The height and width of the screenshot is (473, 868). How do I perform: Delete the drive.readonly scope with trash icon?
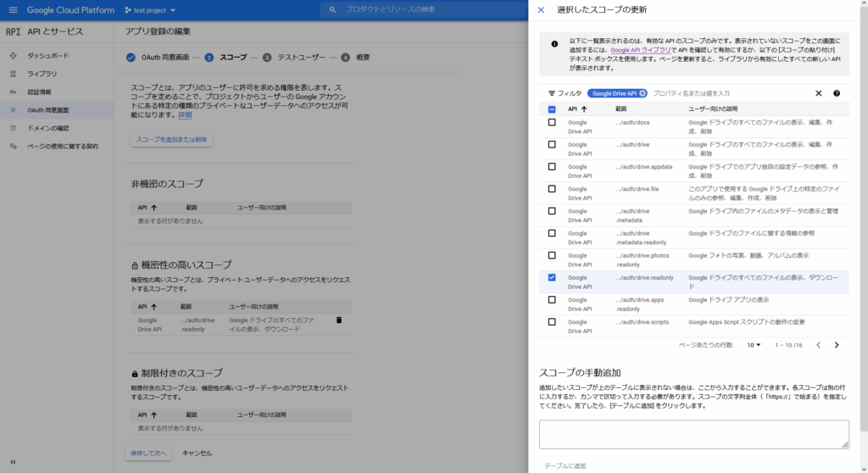[339, 320]
